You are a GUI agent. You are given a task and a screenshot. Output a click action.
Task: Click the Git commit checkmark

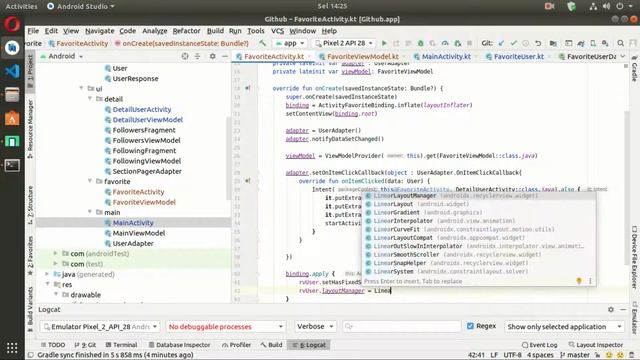pos(513,43)
